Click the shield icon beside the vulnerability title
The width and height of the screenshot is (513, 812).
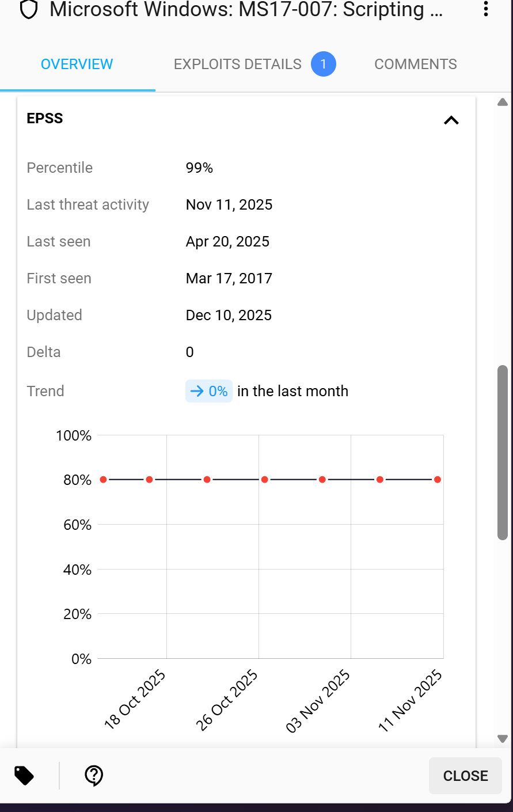(x=29, y=10)
